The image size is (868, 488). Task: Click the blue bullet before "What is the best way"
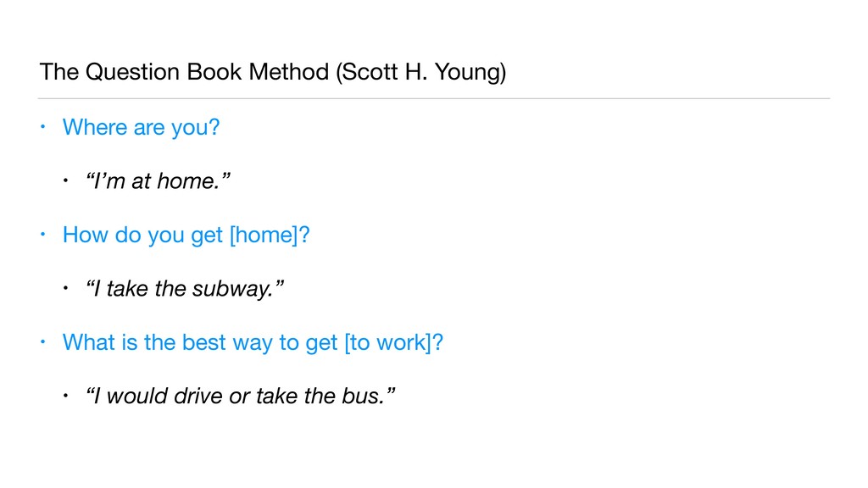[42, 342]
